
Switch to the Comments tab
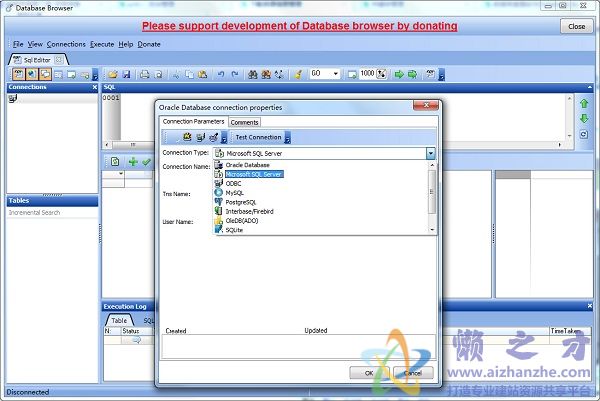point(244,122)
